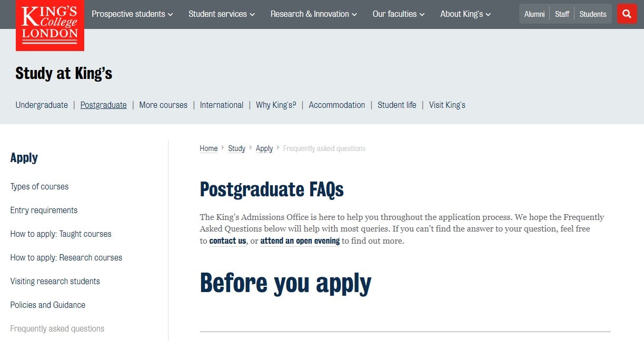Select the Postgraduate tab

click(x=104, y=105)
